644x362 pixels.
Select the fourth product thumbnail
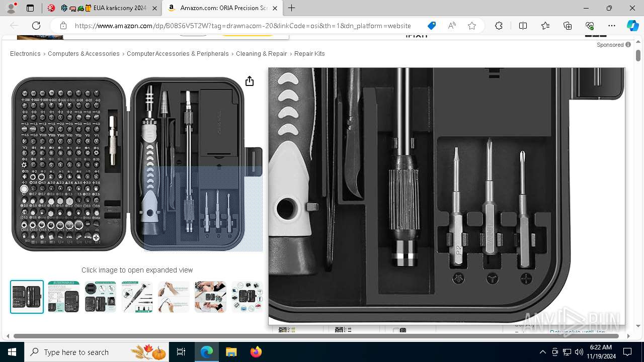pyautogui.click(x=137, y=297)
